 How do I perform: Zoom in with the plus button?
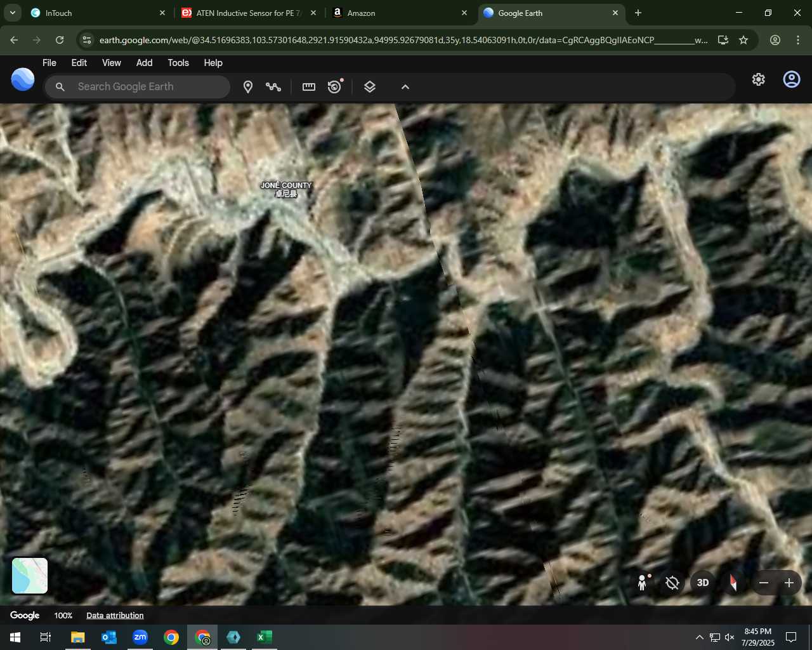point(789,583)
